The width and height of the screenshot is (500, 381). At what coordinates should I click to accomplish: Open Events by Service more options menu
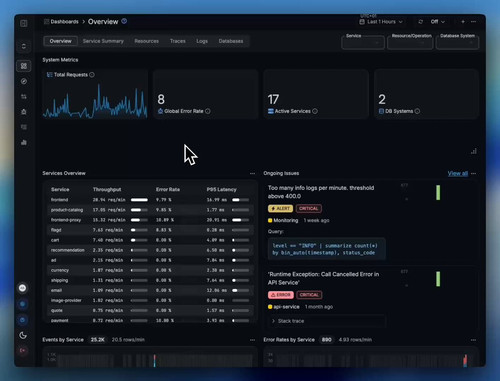click(252, 340)
